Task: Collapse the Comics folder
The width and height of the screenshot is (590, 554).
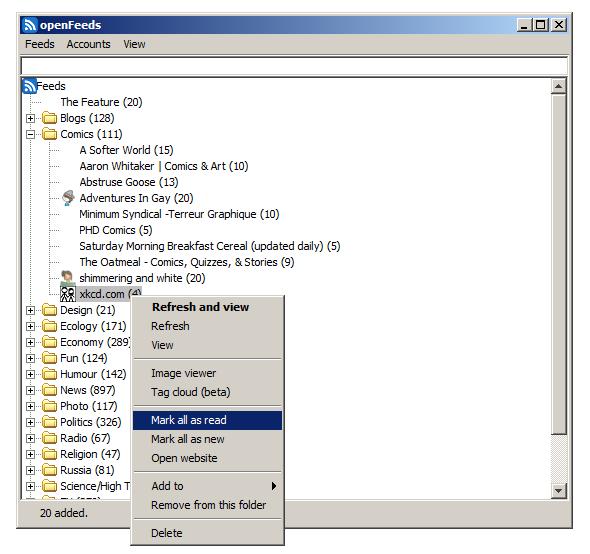Action: click(30, 134)
